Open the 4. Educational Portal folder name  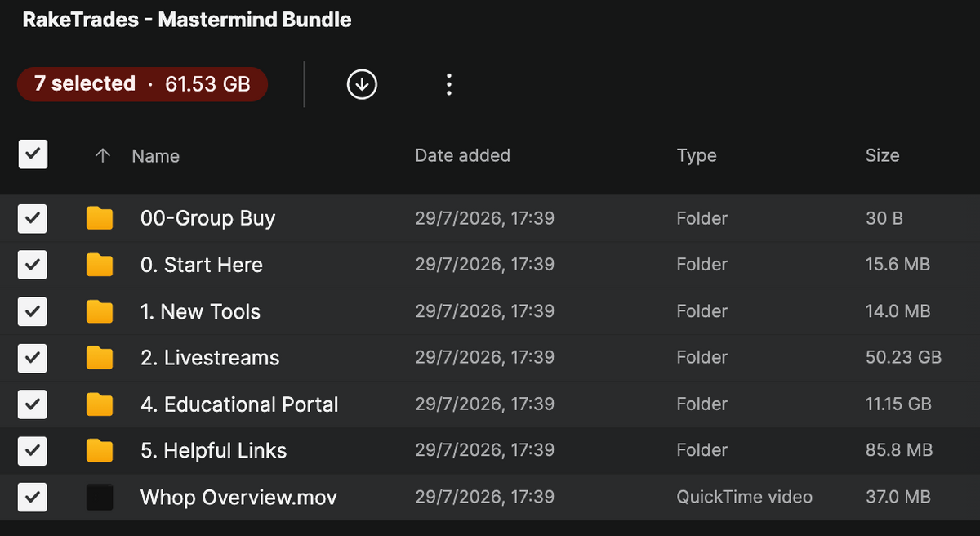[239, 404]
